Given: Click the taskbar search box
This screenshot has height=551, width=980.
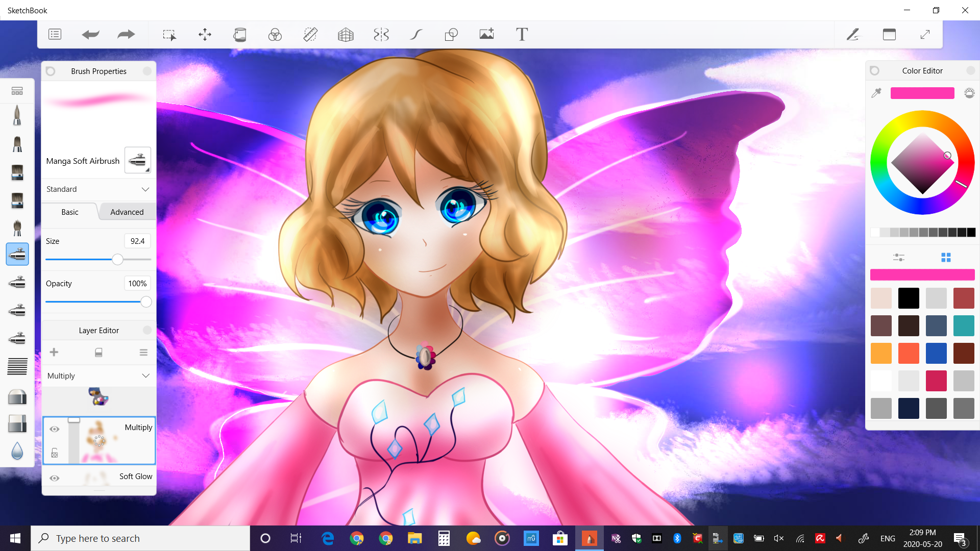Looking at the screenshot, I should click(140, 538).
